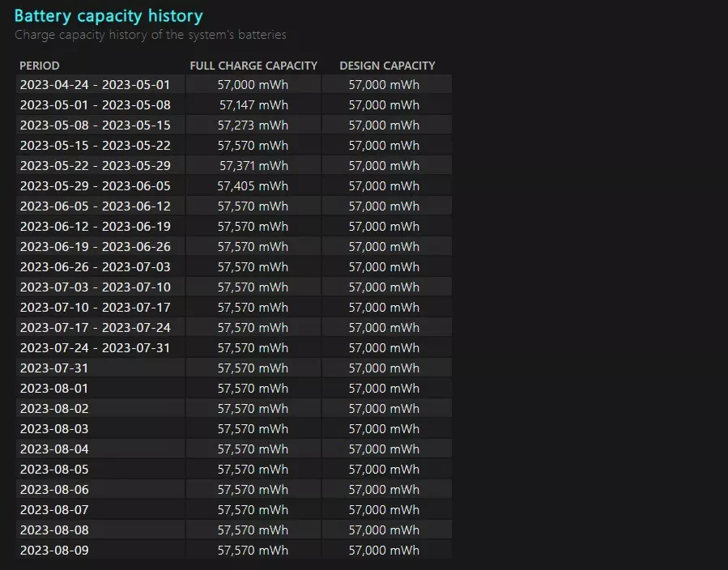Click the 57,147 mWh full charge value
Screen dimensions: 728x570
(253, 105)
